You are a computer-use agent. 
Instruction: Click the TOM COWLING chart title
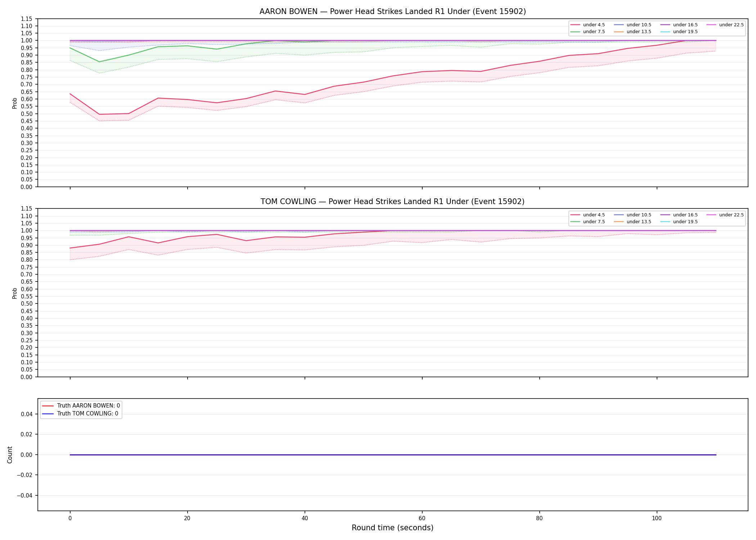click(x=392, y=202)
